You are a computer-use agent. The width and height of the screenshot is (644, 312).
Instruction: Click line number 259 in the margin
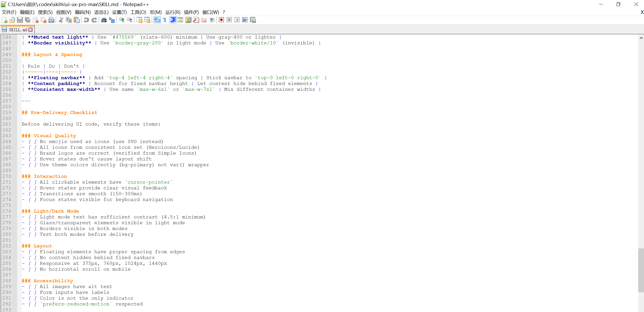(x=7, y=112)
